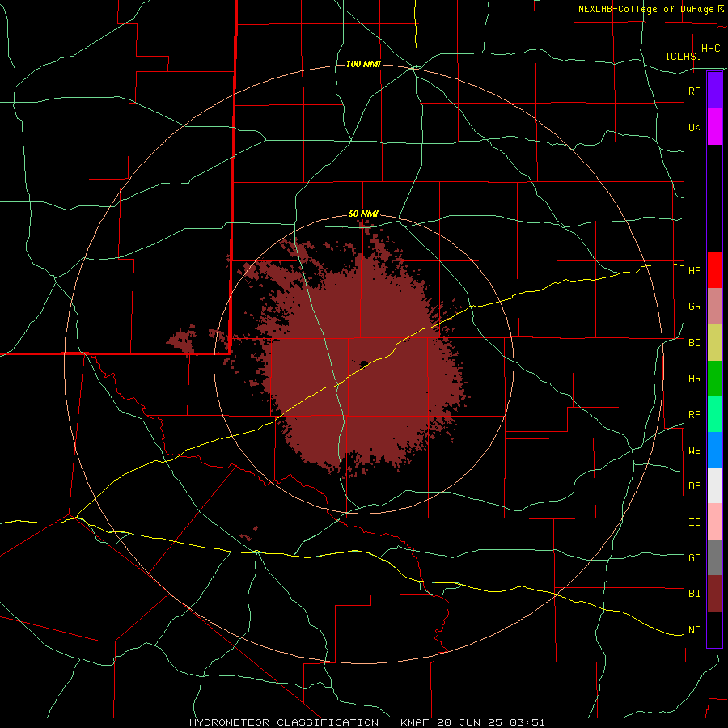The image size is (728, 728).
Task: Select the IC light pink swatch
Action: pos(714,522)
